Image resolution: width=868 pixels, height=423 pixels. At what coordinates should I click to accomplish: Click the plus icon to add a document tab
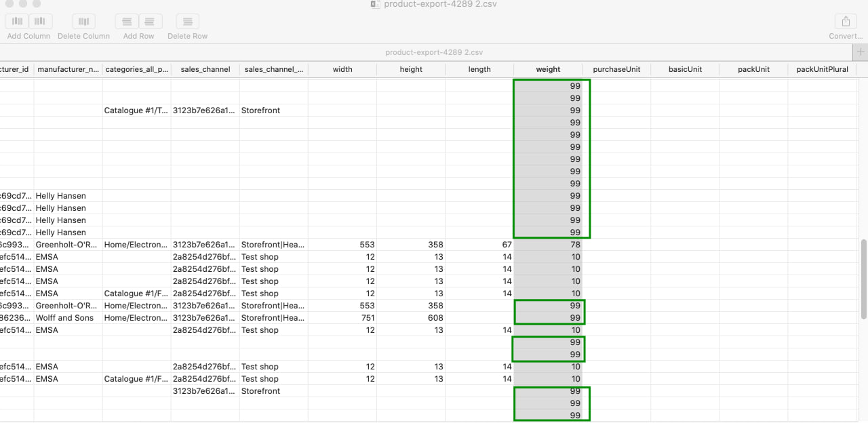point(862,52)
